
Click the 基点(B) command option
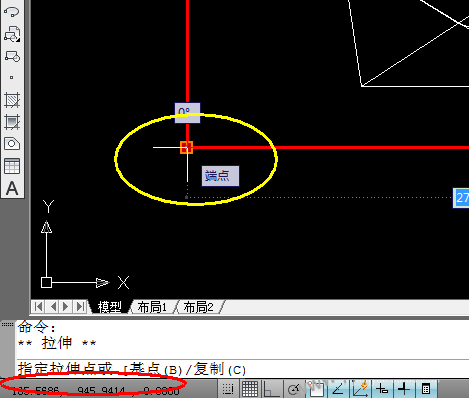tap(156, 369)
